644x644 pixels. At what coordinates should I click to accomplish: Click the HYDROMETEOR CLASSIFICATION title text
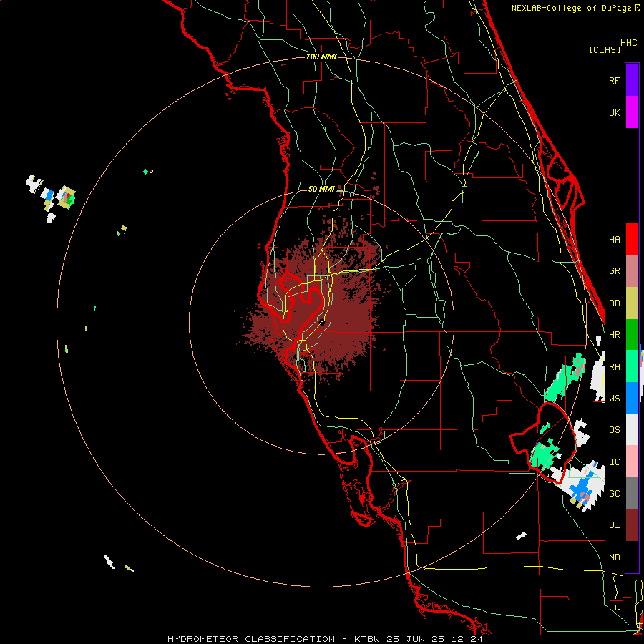point(251,639)
